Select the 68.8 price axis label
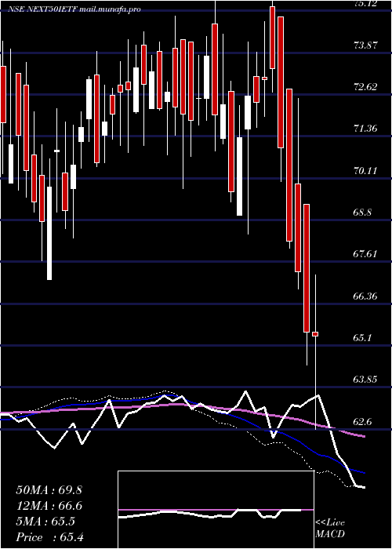 [x=363, y=213]
